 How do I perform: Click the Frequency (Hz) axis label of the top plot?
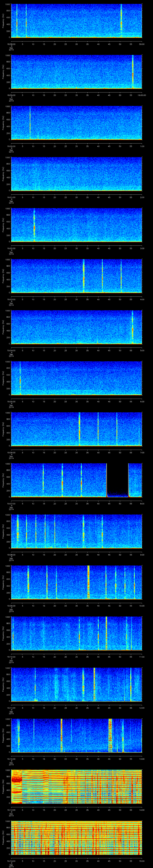(3, 21)
